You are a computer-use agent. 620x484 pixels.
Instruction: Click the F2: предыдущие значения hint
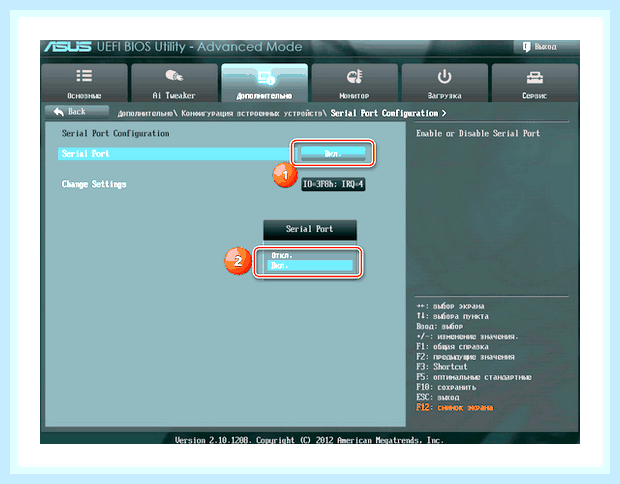click(x=465, y=357)
